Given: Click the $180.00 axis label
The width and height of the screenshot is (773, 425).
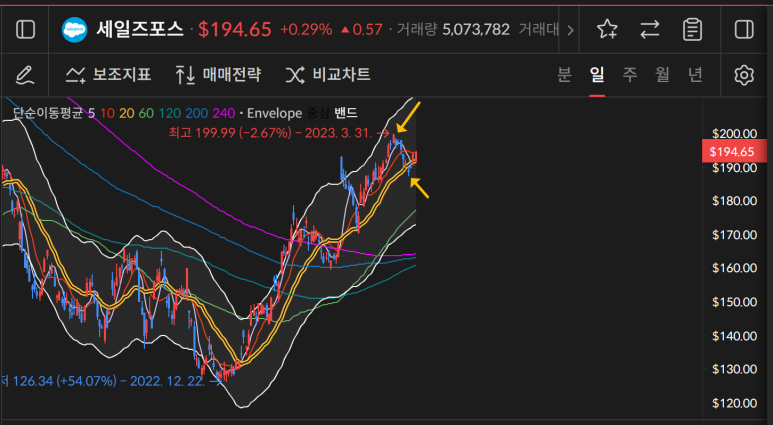Looking at the screenshot, I should (x=734, y=201).
